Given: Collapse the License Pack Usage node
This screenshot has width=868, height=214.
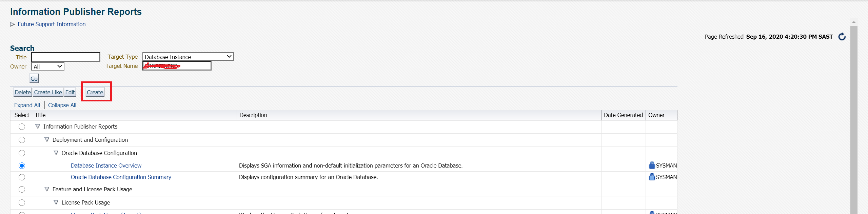Looking at the screenshot, I should (56, 202).
